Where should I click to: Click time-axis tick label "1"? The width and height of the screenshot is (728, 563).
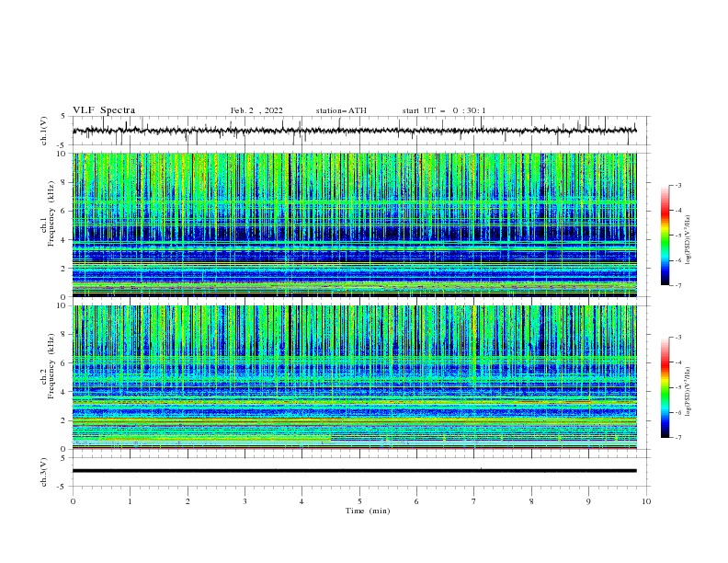click(130, 501)
